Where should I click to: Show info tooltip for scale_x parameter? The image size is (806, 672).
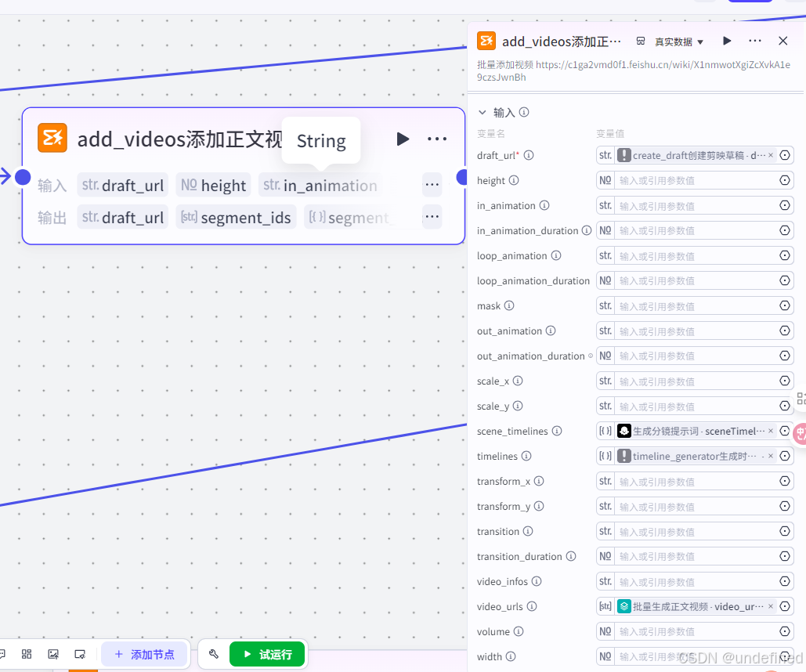coord(518,381)
